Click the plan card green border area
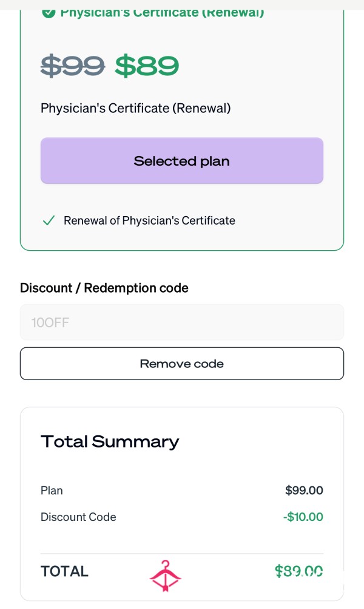The image size is (364, 609). click(181, 130)
